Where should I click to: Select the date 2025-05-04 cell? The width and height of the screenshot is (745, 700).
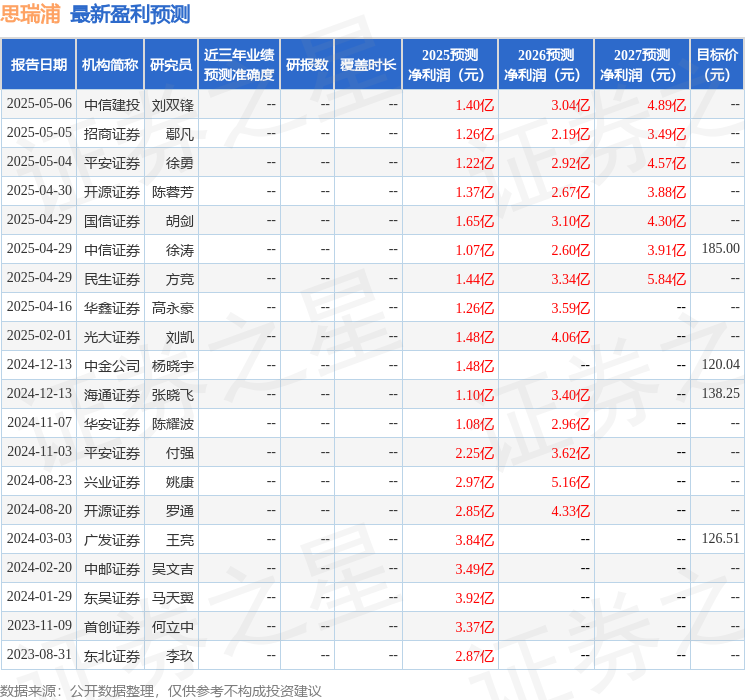pos(39,162)
